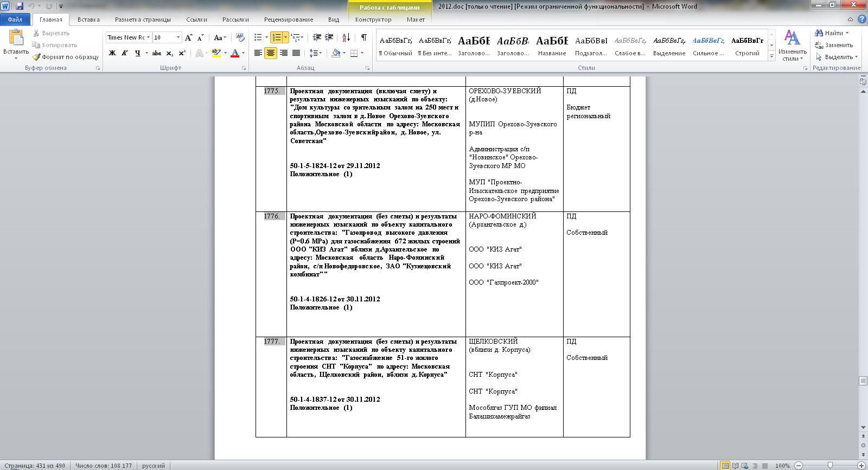The height and width of the screenshot is (470, 868).
Task: Click the vertical scrollbar thumb
Action: (x=863, y=381)
